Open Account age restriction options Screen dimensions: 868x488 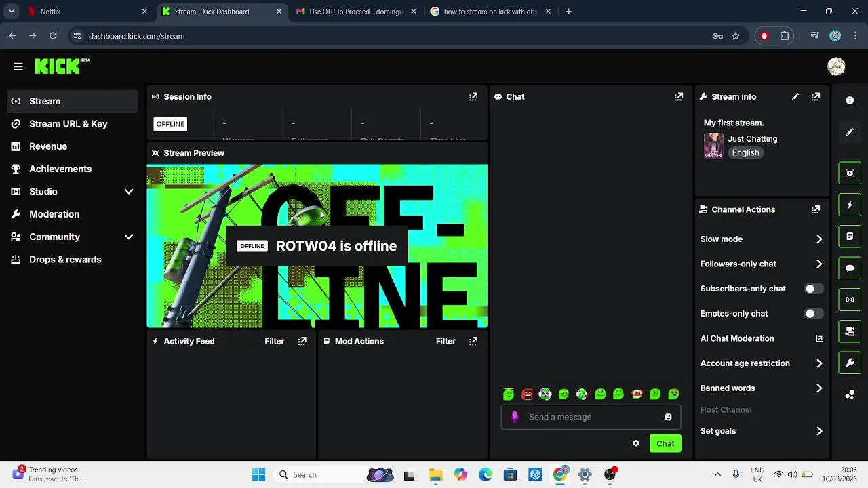(762, 363)
